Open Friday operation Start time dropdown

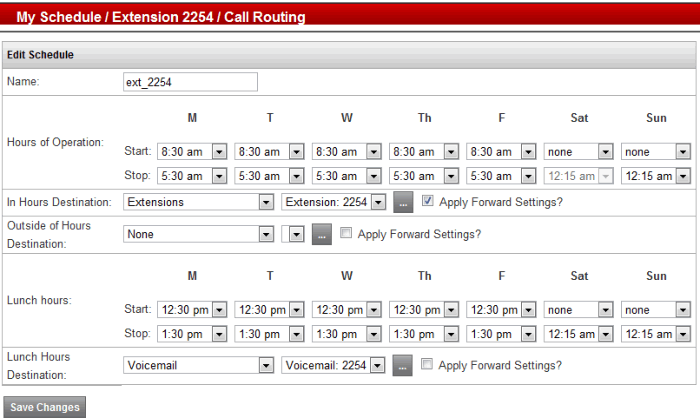point(501,152)
